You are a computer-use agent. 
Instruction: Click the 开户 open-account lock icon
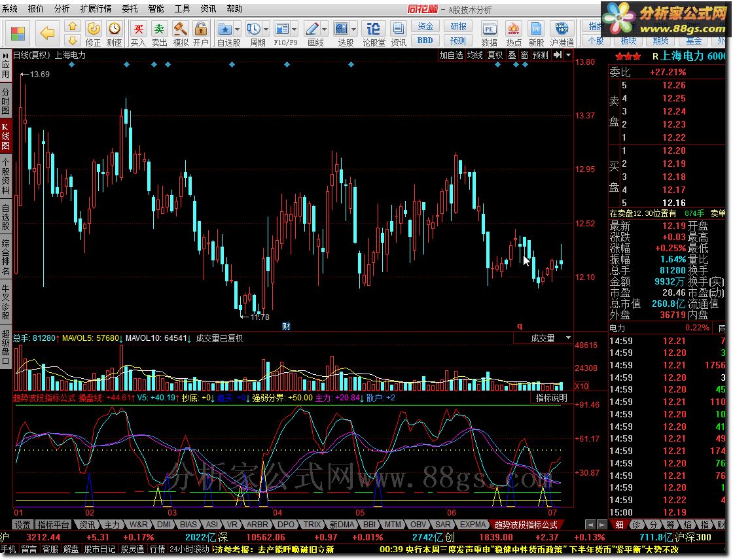click(x=201, y=33)
